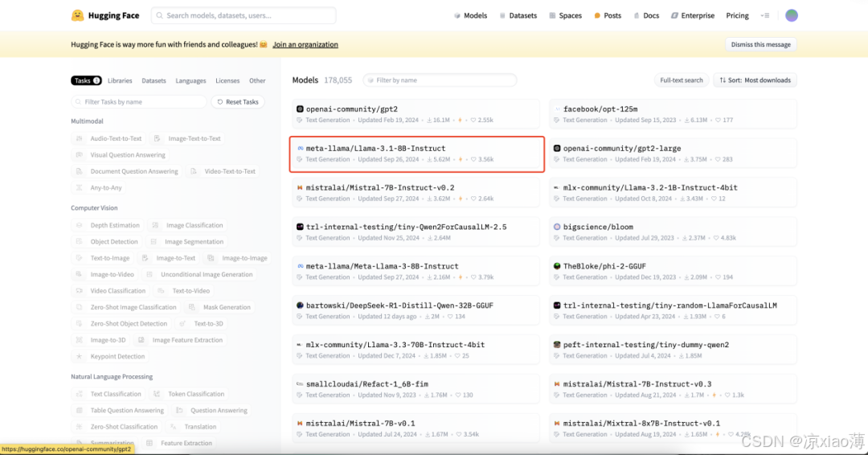868x455 pixels.
Task: Open the Datasets navigation item
Action: [x=518, y=15]
